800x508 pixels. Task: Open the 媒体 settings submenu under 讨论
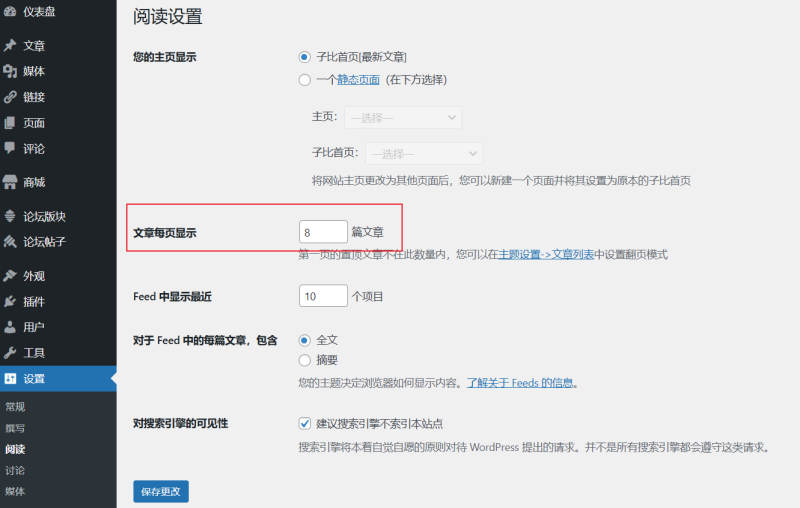click(15, 491)
